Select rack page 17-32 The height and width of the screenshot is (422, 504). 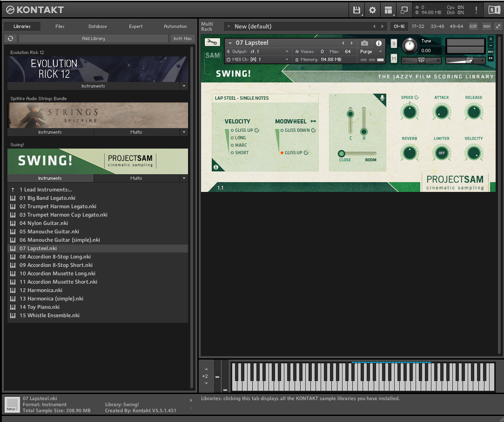point(418,27)
